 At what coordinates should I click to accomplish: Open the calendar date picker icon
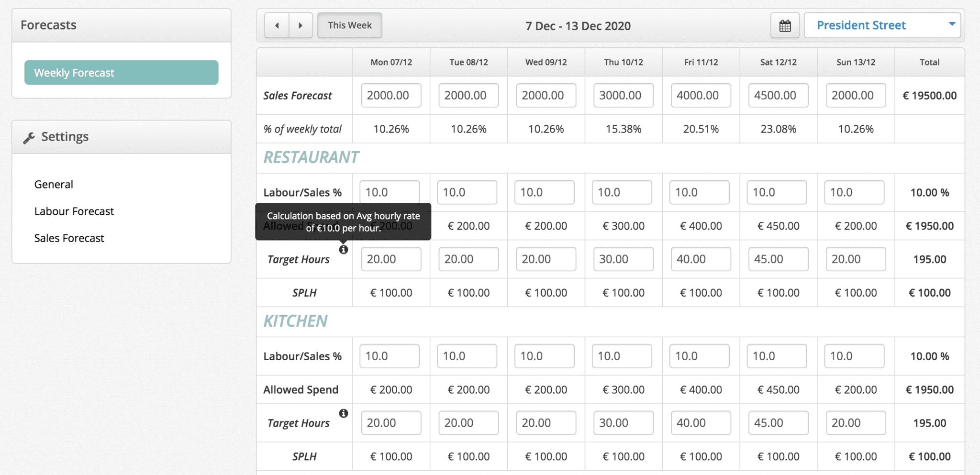pos(785,25)
